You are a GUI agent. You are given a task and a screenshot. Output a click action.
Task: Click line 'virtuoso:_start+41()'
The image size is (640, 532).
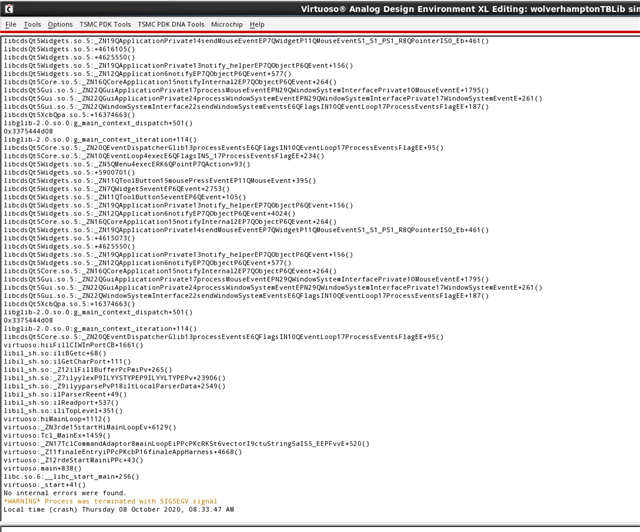pyautogui.click(x=44, y=485)
